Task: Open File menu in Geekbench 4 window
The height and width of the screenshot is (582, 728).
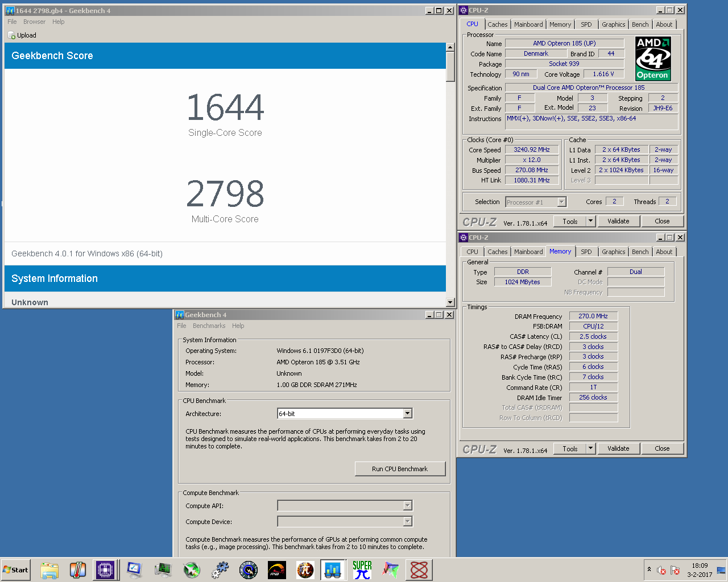Action: [x=181, y=326]
